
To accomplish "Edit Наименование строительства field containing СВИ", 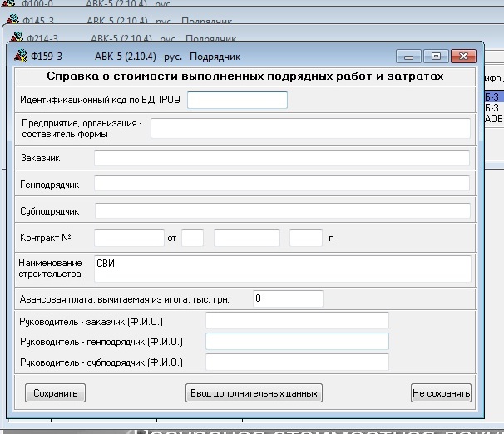I will point(282,269).
